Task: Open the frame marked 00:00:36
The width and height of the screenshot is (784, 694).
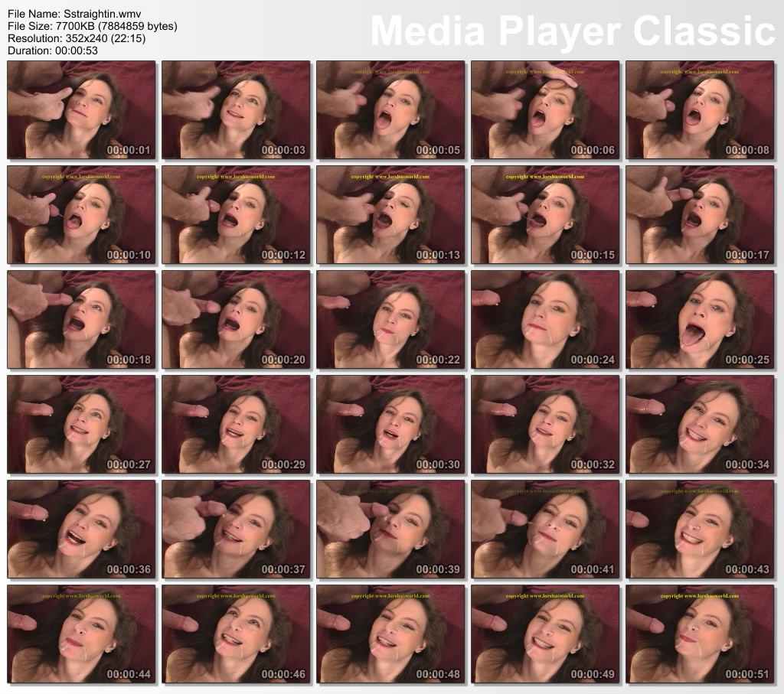Action: 81,529
